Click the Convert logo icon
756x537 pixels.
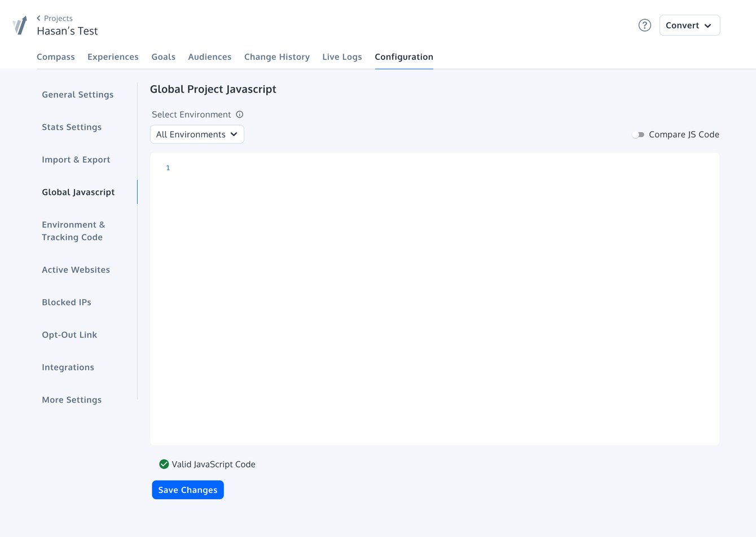coord(20,25)
